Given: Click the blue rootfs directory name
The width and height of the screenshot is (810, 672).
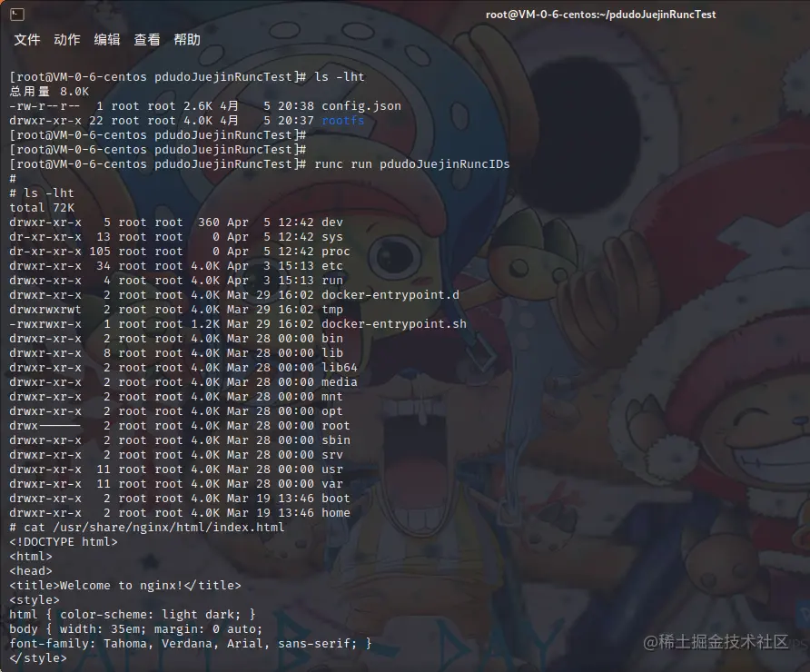Looking at the screenshot, I should pos(343,121).
